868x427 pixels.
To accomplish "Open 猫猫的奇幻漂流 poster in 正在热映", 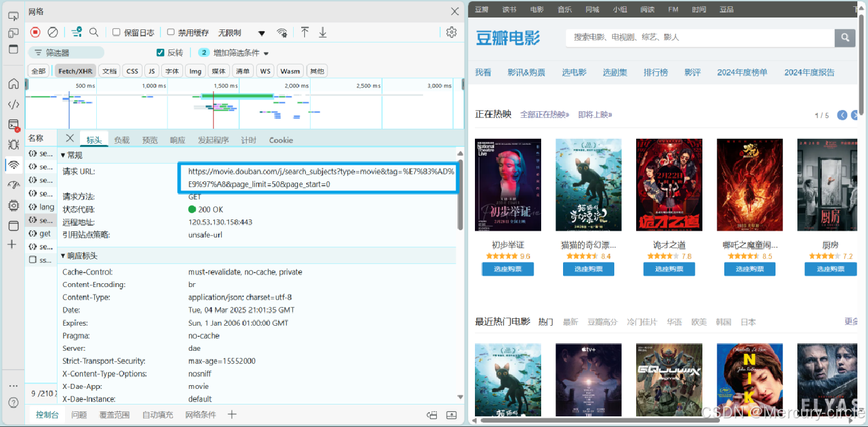I will (x=588, y=184).
